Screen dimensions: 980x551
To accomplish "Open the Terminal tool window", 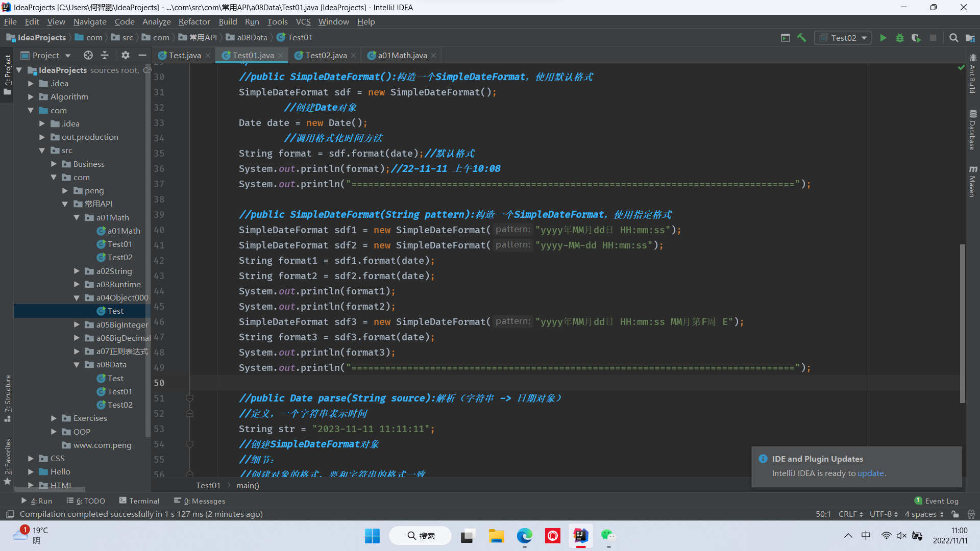I will click(x=139, y=501).
